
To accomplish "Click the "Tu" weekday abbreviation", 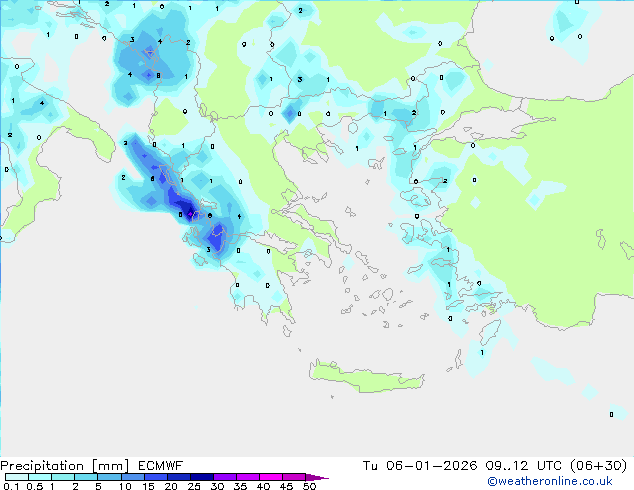I will [x=370, y=466].
